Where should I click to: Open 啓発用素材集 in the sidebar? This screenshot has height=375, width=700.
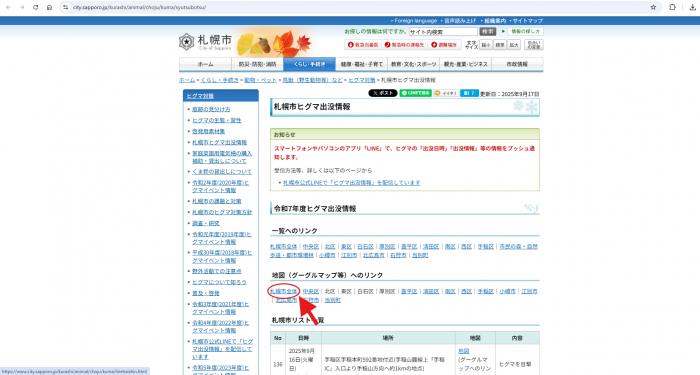point(208,131)
